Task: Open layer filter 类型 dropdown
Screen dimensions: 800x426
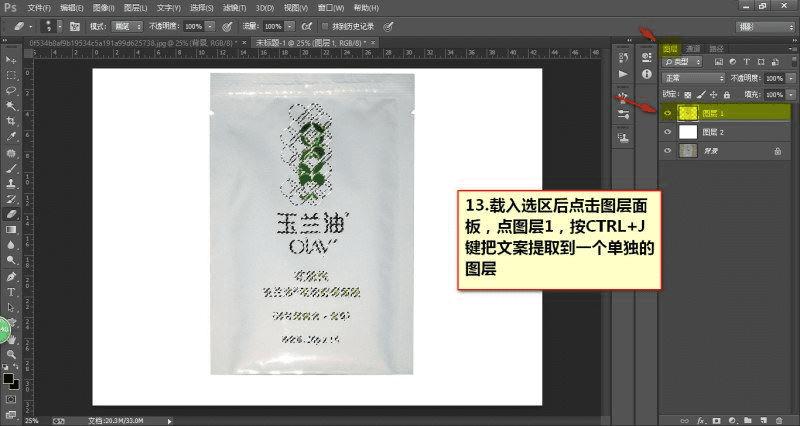Action: pos(682,62)
